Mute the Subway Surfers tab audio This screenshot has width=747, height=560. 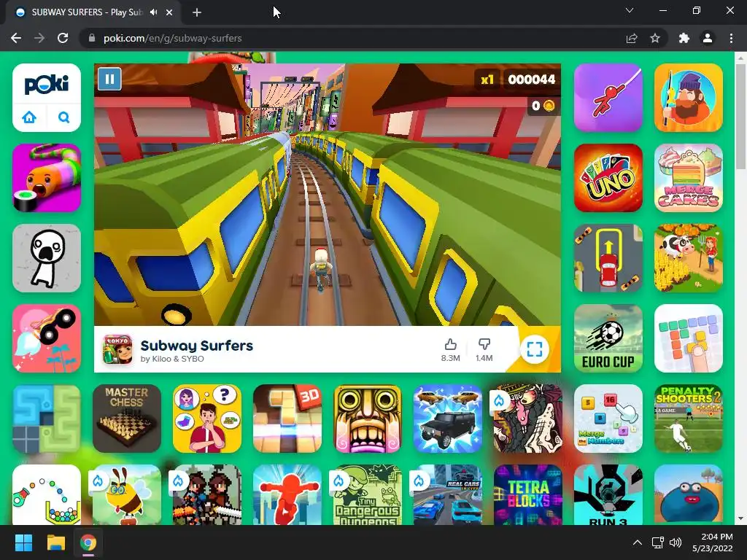[153, 12]
